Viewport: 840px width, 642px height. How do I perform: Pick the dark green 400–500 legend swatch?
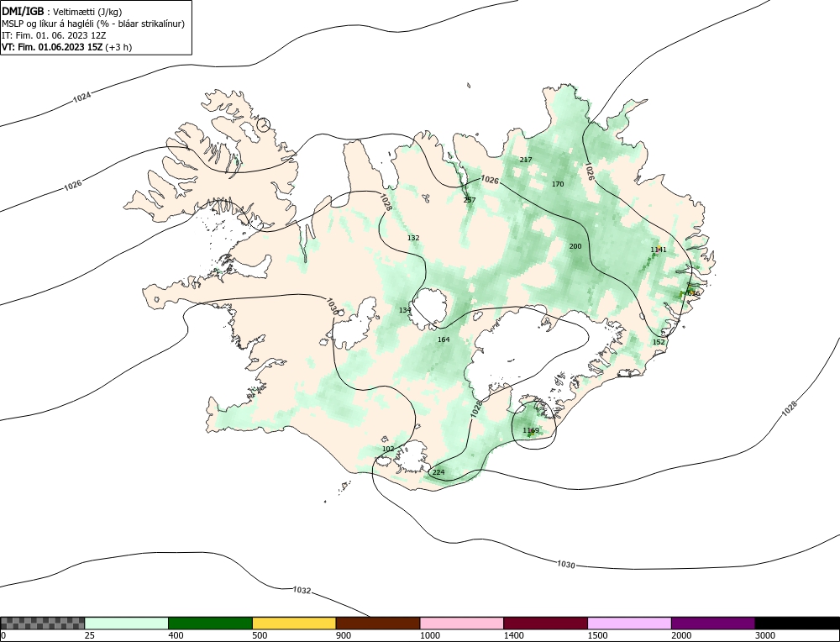tap(210, 623)
